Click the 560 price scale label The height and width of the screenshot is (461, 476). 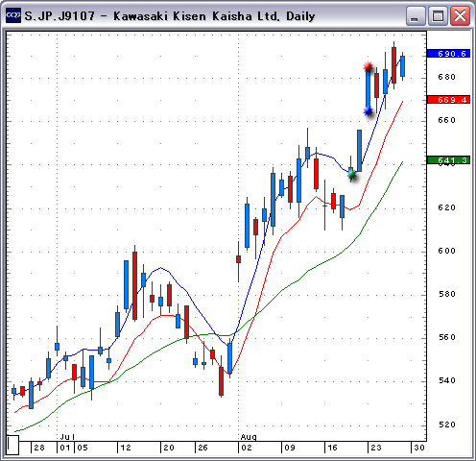point(446,337)
